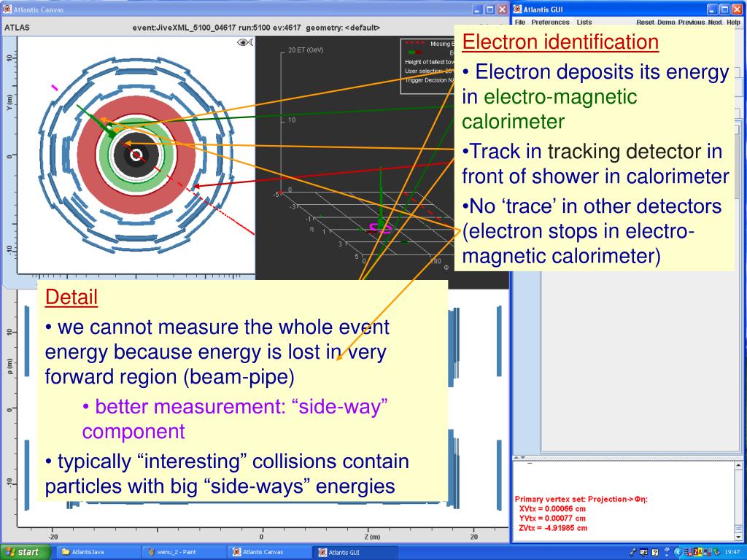Open the Help menu
Screen dimensions: 747x560
pos(734,23)
